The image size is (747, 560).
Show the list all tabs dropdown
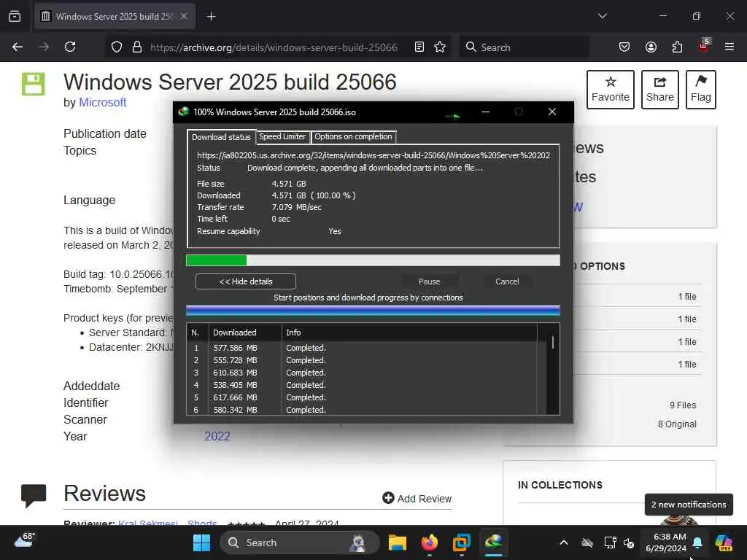point(602,16)
